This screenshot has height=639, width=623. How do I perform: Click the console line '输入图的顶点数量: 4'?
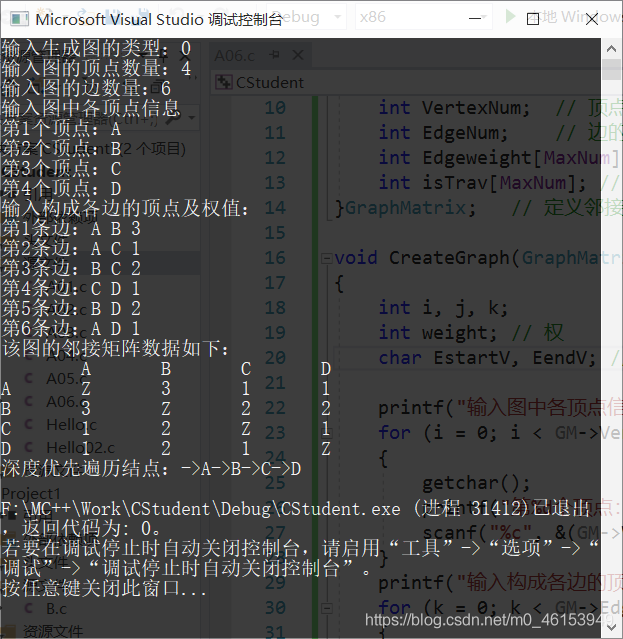pyautogui.click(x=96, y=69)
